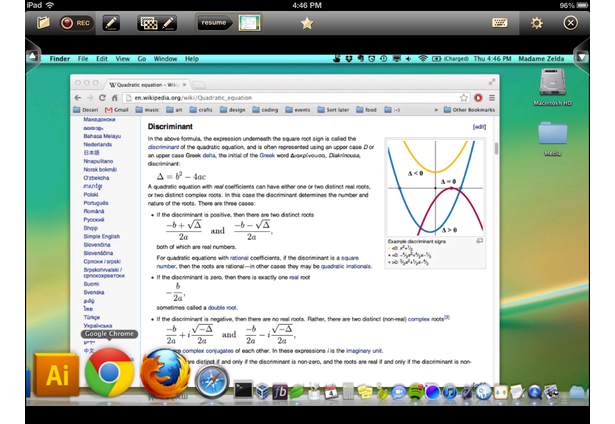Viewport: 615px width, 424px height.
Task: Open the View menu
Action: click(122, 59)
